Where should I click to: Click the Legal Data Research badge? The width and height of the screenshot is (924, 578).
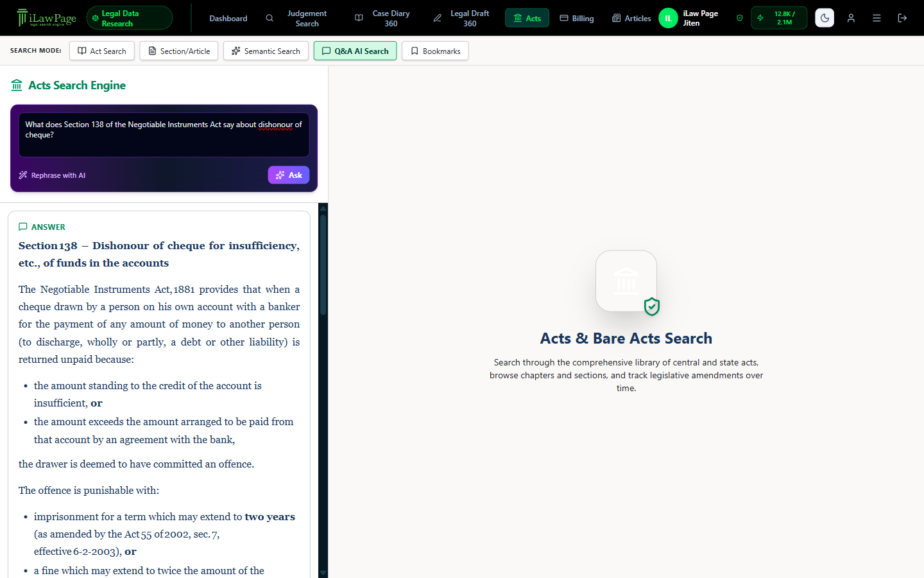pyautogui.click(x=130, y=18)
